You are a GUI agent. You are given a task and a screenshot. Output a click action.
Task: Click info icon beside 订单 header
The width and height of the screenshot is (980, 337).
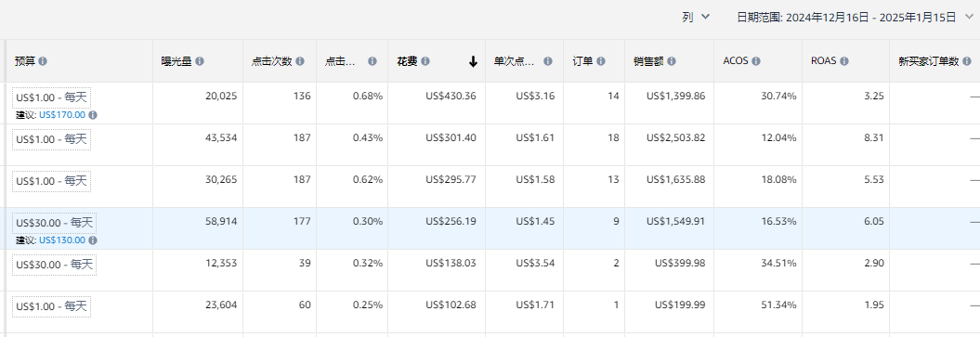601,61
